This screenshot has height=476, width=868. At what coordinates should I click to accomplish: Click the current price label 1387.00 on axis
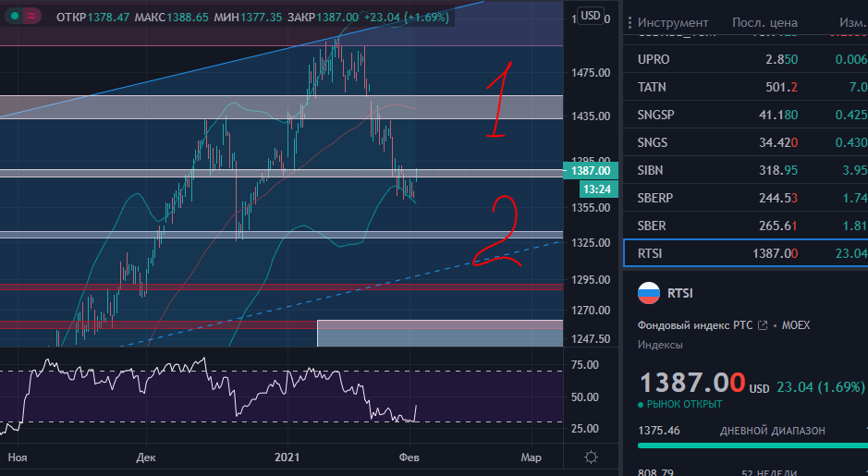pos(590,171)
